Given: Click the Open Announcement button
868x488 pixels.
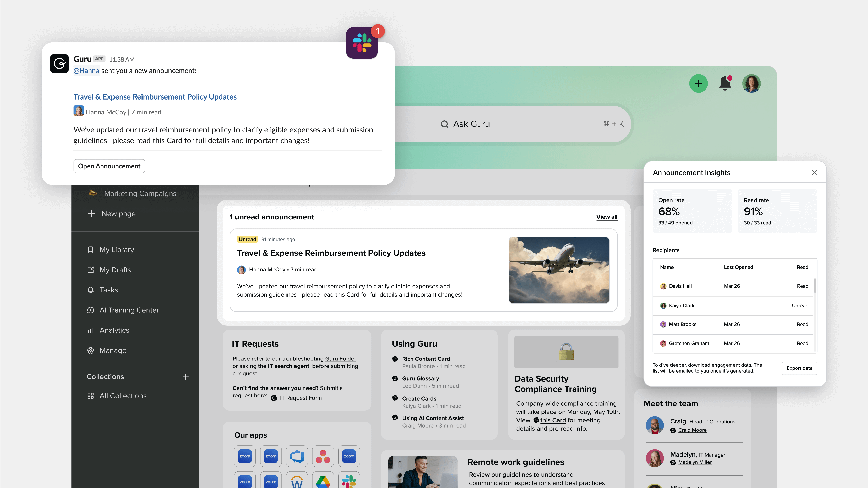Looking at the screenshot, I should (x=109, y=166).
